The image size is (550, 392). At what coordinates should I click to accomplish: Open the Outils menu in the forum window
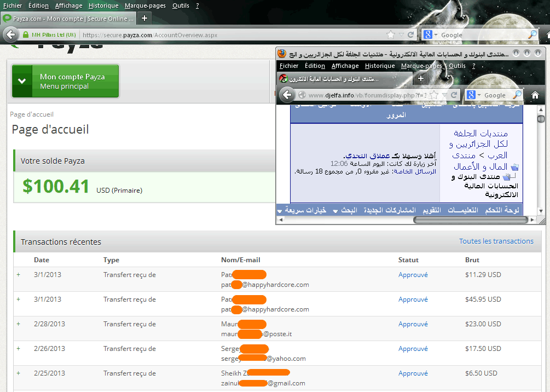[457, 66]
